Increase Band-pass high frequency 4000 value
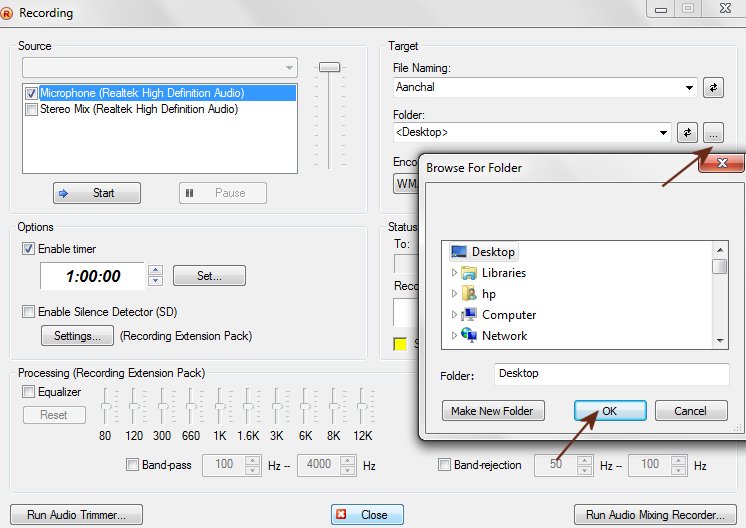Viewport: 746px width, 528px height. tap(348, 460)
